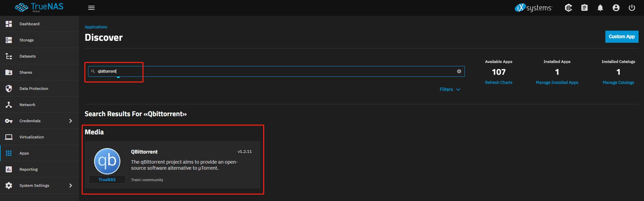Open Manage Installed Apps link
Screen dimensions: 644x201
tap(557, 82)
